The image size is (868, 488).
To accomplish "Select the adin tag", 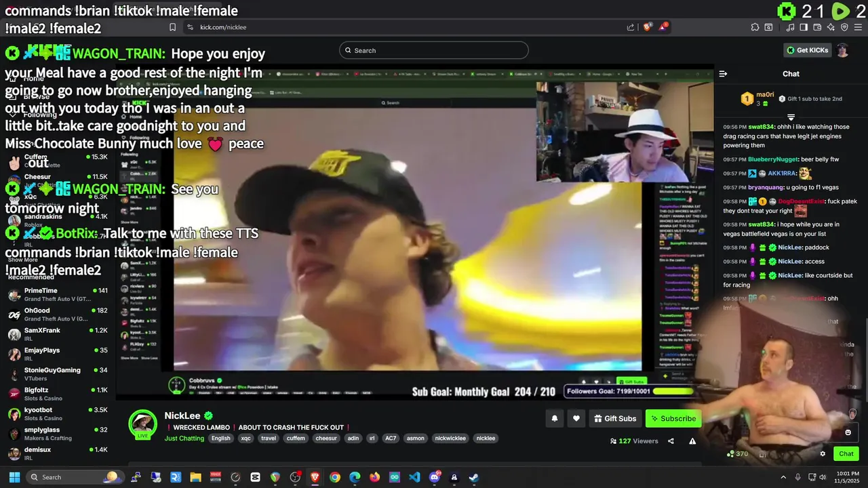I will (353, 439).
